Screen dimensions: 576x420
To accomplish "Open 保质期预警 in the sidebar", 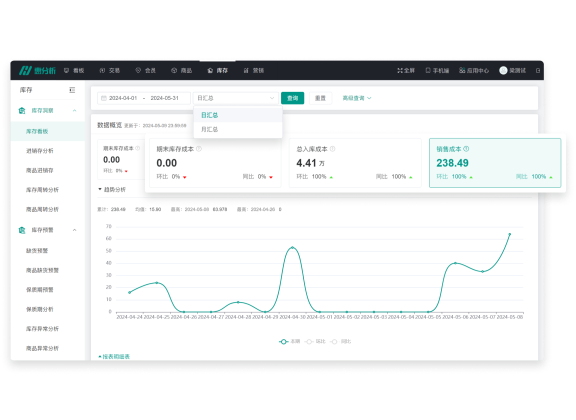I will pos(48,290).
